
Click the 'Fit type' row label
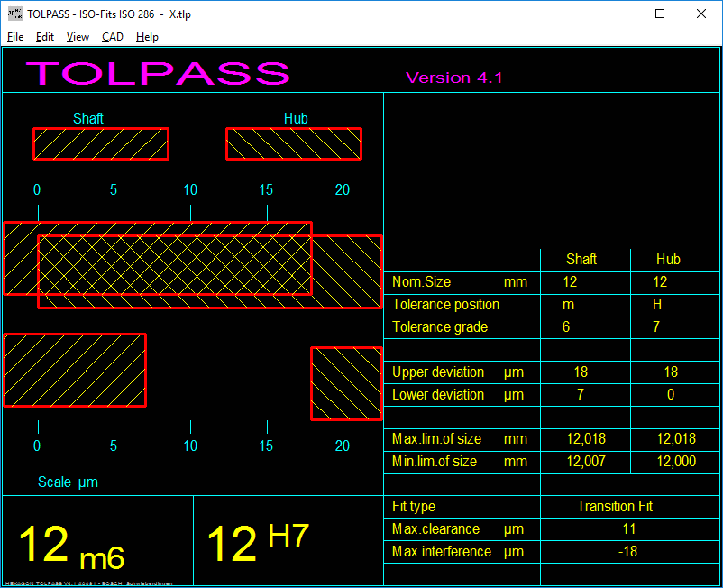(414, 506)
